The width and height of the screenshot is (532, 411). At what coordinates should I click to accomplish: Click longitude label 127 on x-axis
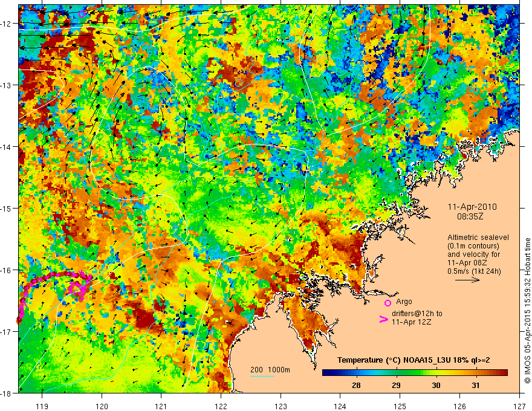[x=519, y=406]
